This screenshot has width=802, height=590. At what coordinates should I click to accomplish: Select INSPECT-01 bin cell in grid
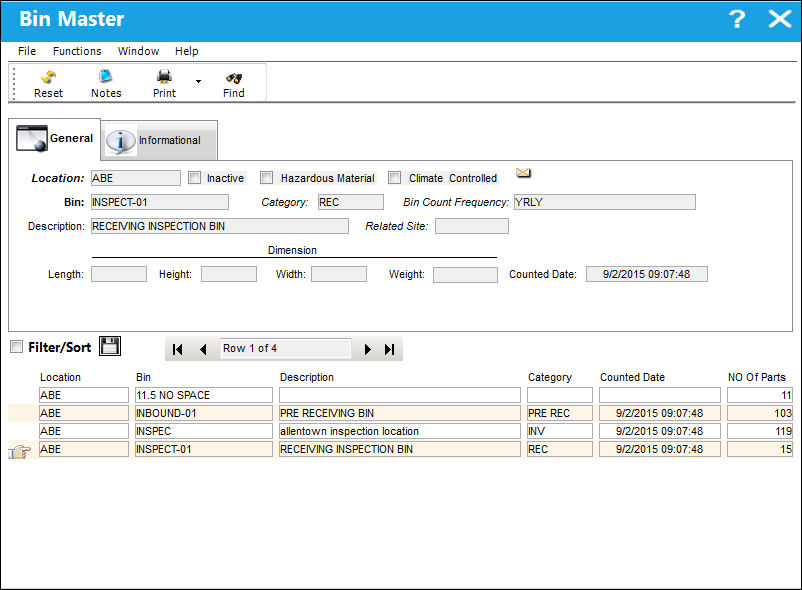pyautogui.click(x=204, y=449)
